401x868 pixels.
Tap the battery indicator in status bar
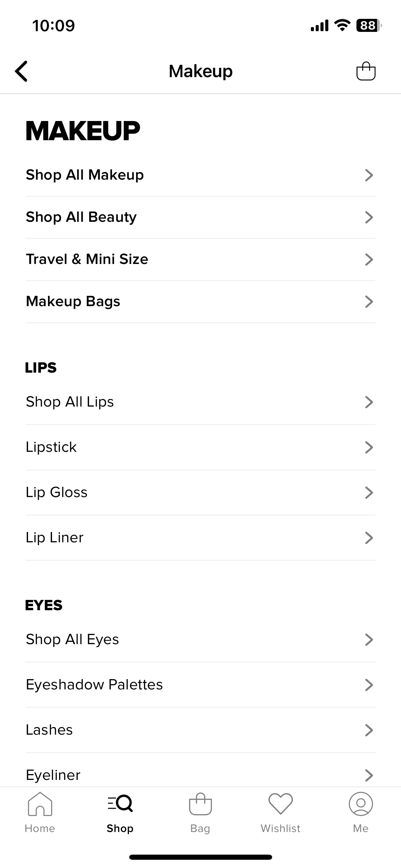click(369, 25)
